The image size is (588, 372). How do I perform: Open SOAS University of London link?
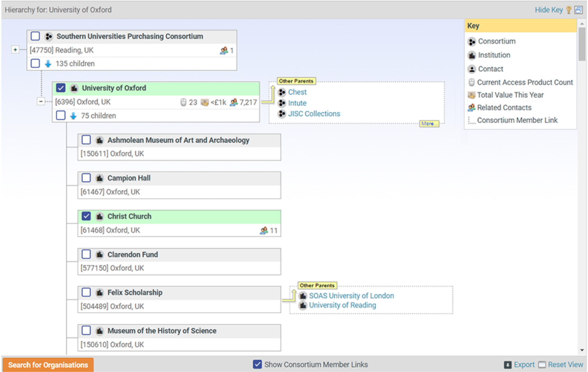(x=351, y=296)
